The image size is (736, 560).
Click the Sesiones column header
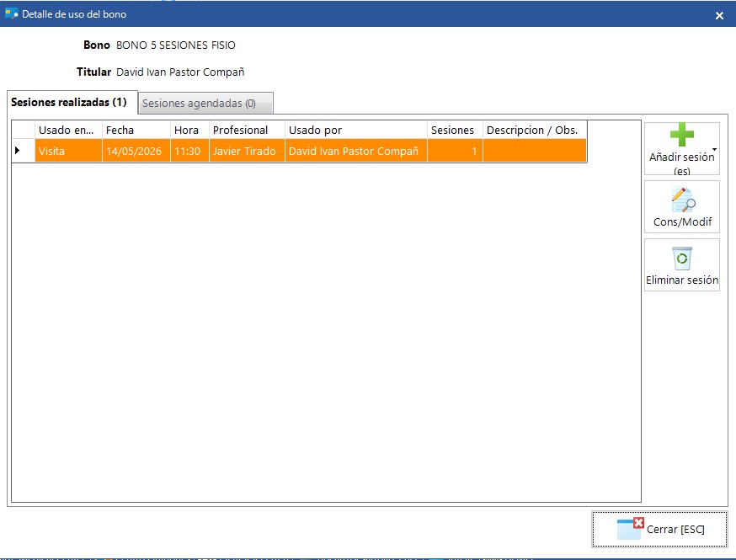pos(455,130)
